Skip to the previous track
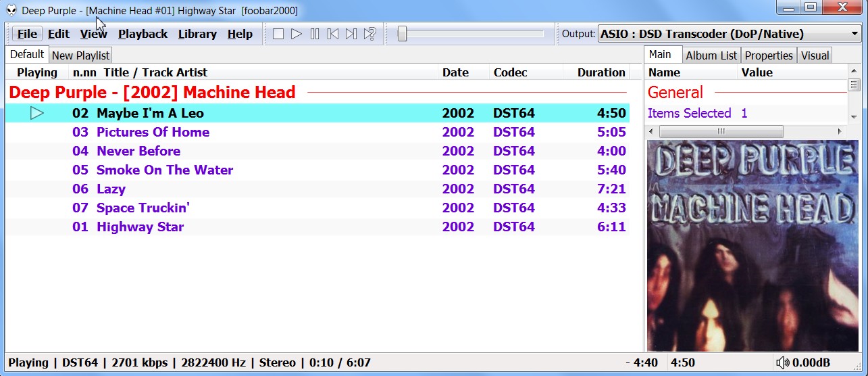 [x=333, y=34]
